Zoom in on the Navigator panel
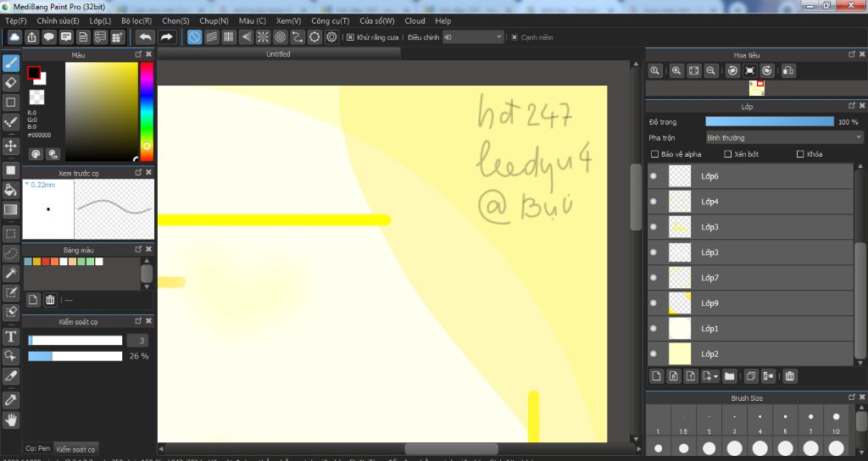 (676, 71)
